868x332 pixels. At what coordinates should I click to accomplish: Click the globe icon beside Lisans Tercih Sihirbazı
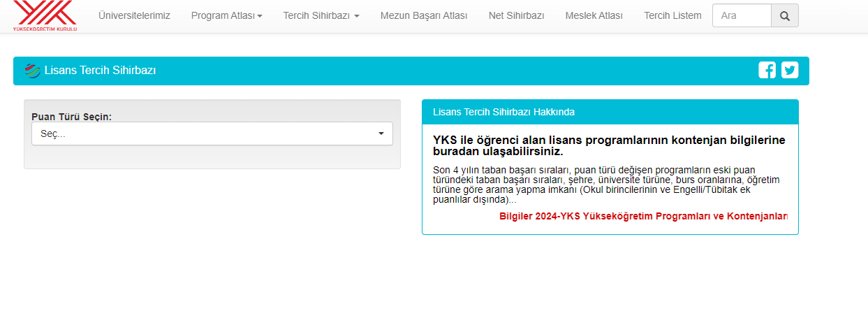point(32,71)
